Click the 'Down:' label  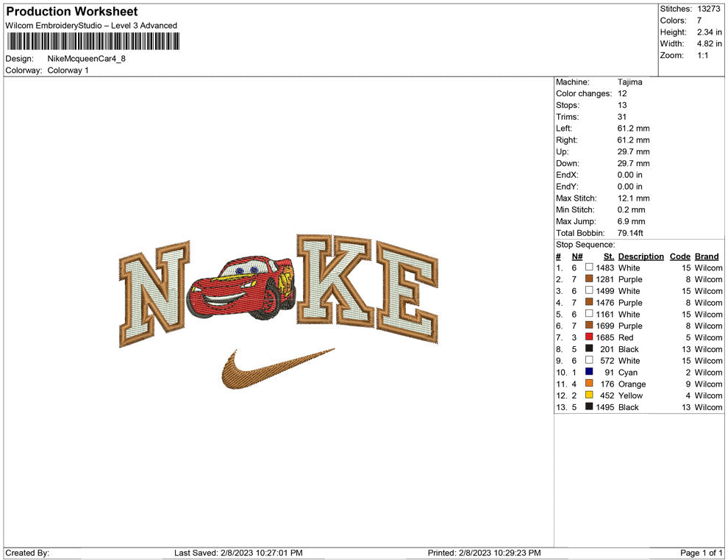tap(567, 163)
